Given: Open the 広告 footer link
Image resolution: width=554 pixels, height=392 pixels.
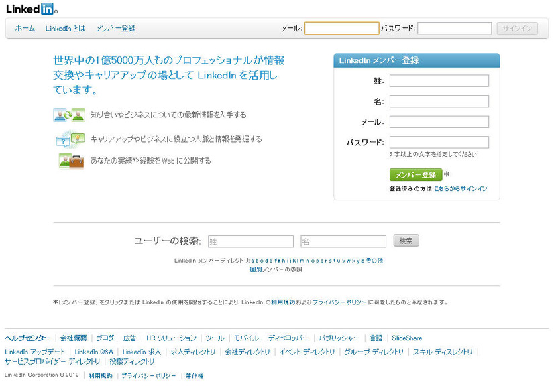Looking at the screenshot, I should point(130,338).
